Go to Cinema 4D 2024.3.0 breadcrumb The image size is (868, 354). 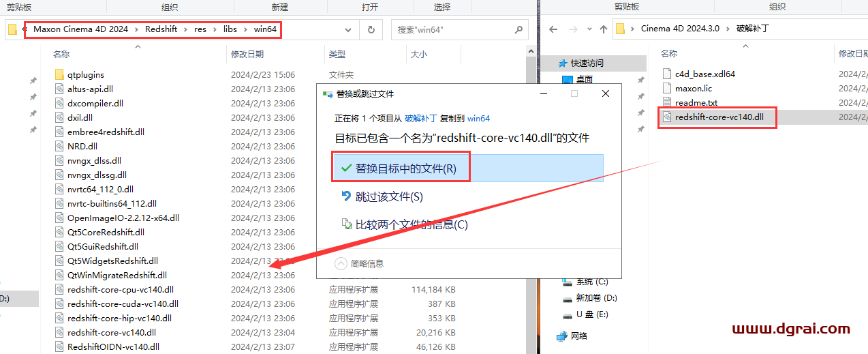(680, 29)
